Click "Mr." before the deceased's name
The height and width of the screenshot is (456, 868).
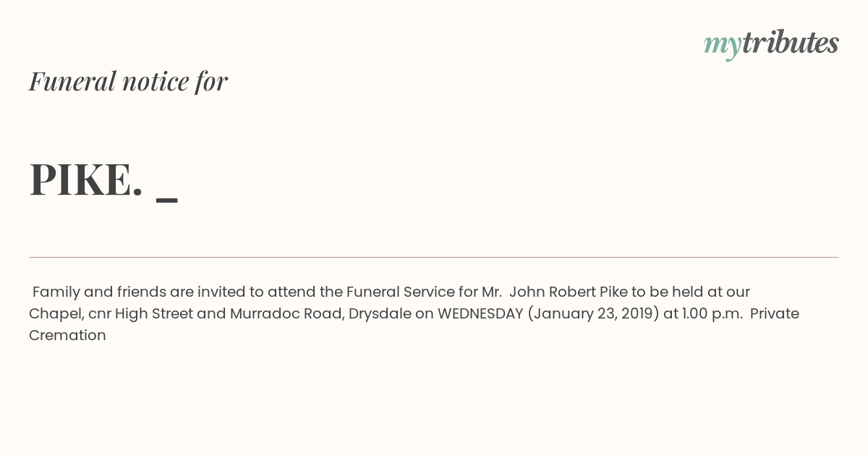point(492,292)
